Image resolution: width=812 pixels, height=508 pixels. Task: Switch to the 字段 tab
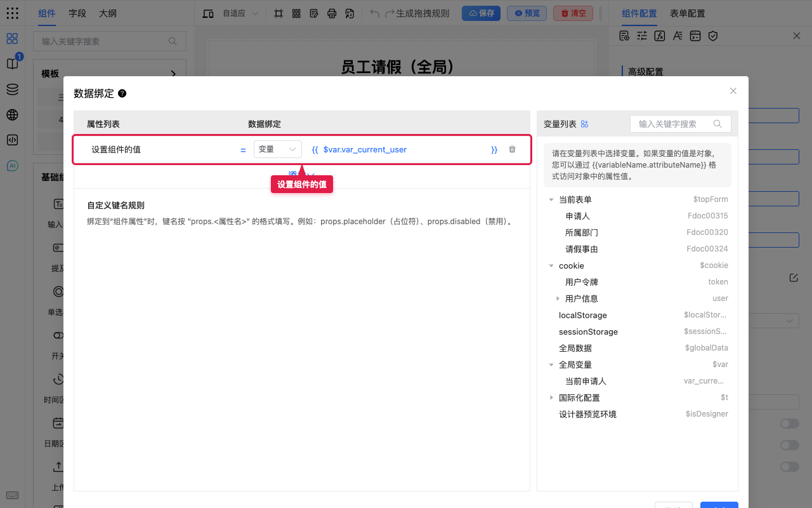tap(77, 13)
